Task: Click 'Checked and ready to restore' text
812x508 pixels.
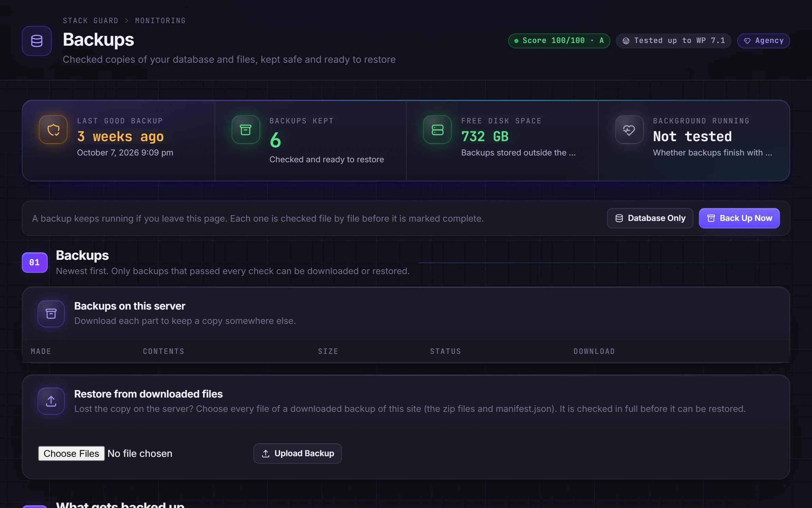Action: (327, 159)
